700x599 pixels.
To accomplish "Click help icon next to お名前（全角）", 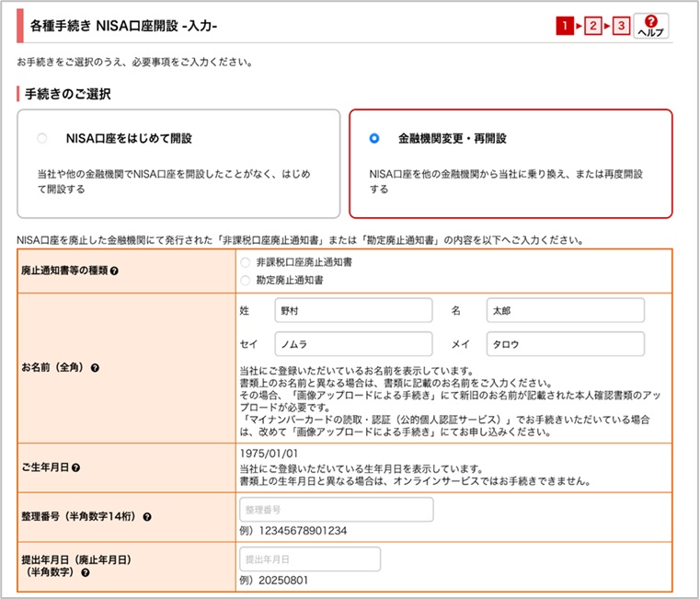I will (95, 367).
